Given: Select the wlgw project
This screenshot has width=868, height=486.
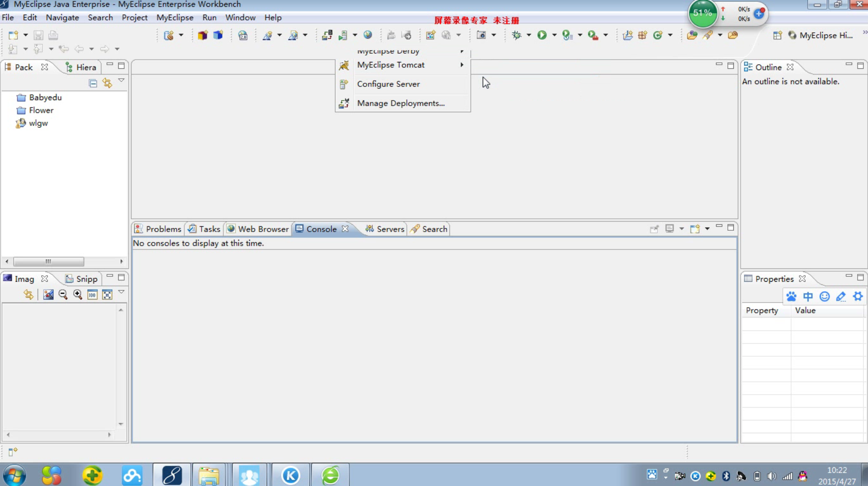Looking at the screenshot, I should click(32, 123).
